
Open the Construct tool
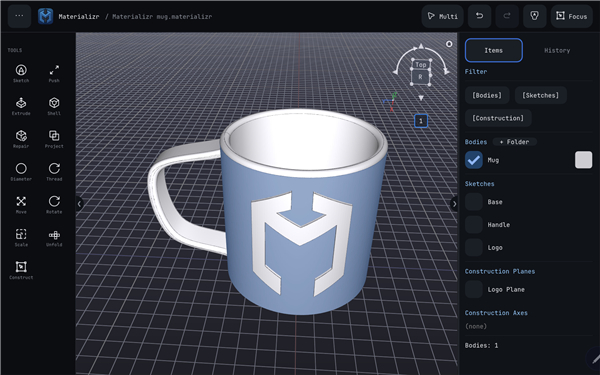click(21, 270)
